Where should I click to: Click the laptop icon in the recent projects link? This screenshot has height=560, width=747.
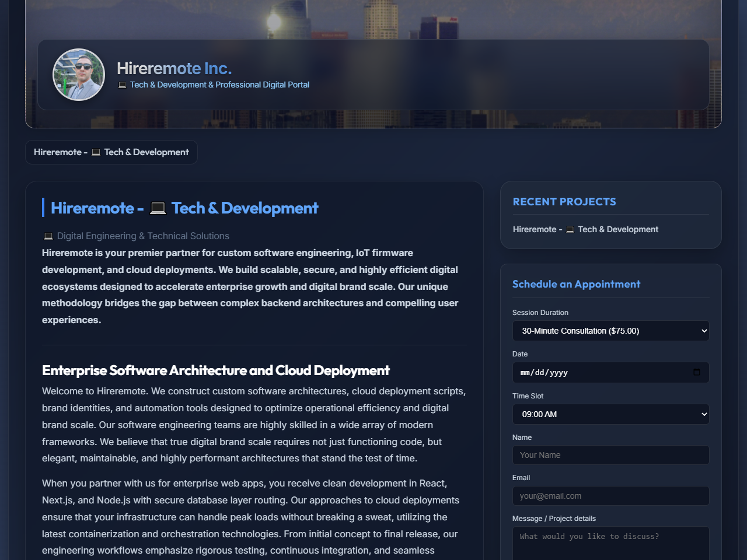click(x=570, y=230)
